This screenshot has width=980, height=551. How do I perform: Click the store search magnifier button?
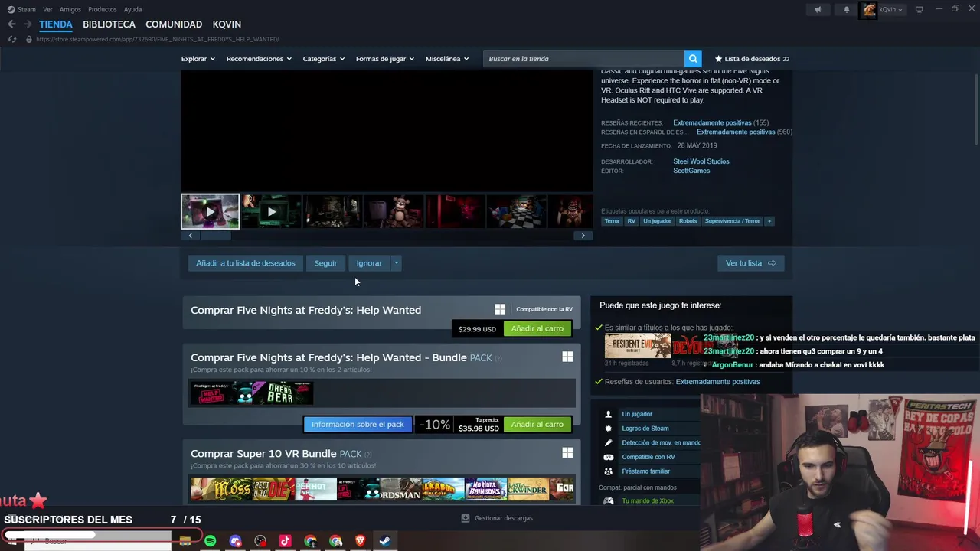(693, 59)
